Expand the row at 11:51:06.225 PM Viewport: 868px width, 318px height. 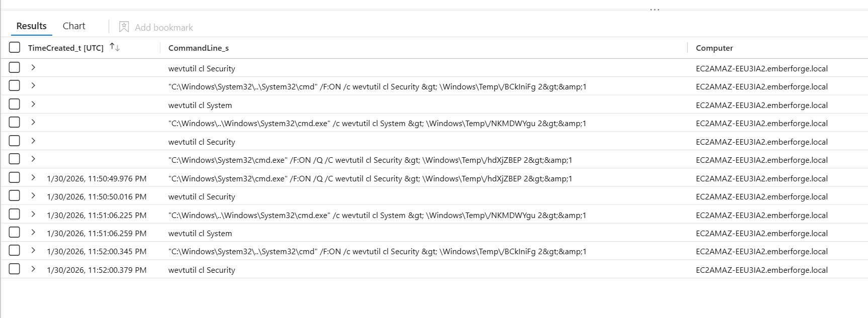33,215
